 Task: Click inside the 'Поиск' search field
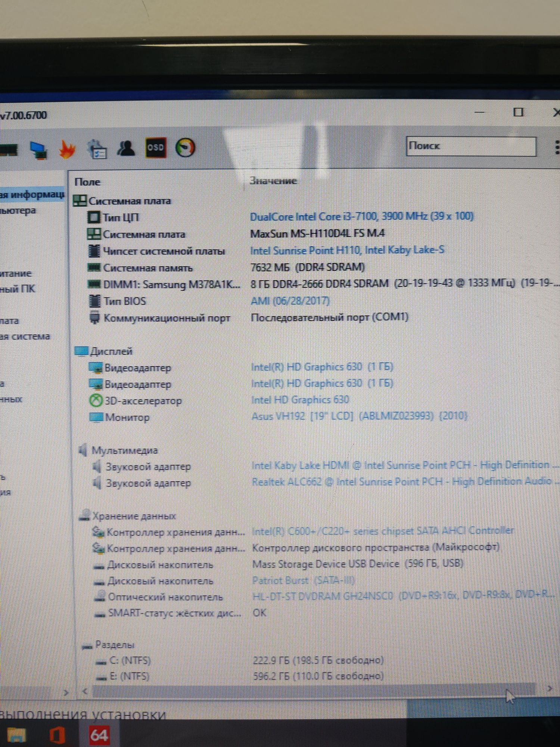[471, 146]
